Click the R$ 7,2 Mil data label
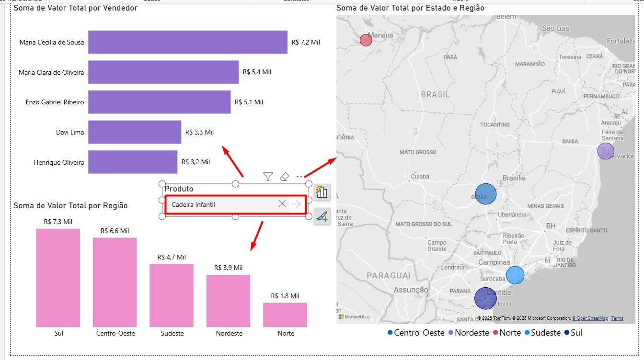This screenshot has width=644, height=360. pos(306,42)
